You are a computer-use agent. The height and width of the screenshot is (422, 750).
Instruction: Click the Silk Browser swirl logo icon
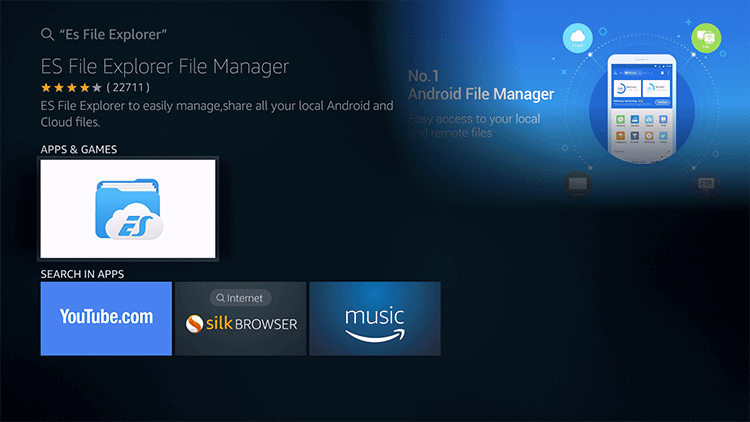click(x=194, y=323)
